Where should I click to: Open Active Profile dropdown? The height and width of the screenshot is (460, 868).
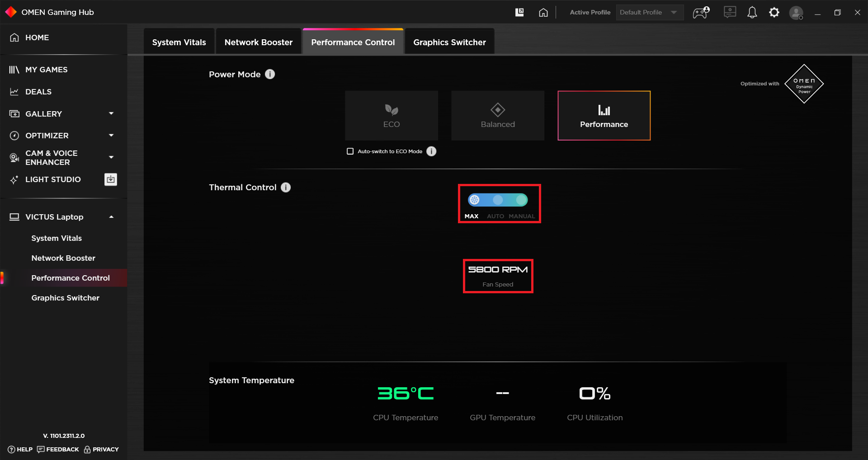pyautogui.click(x=650, y=13)
